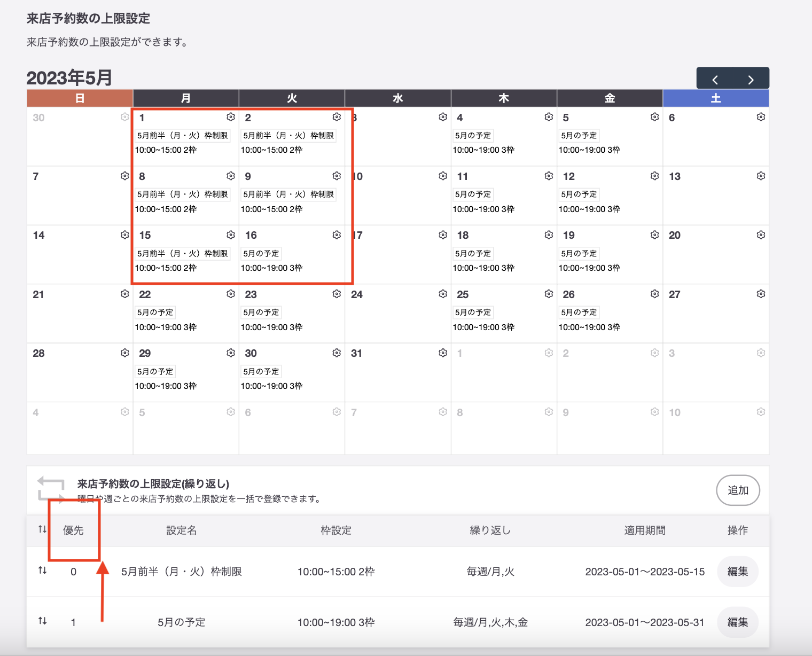812x656 pixels.
Task: Open gear settings for May 12
Action: coord(654,176)
